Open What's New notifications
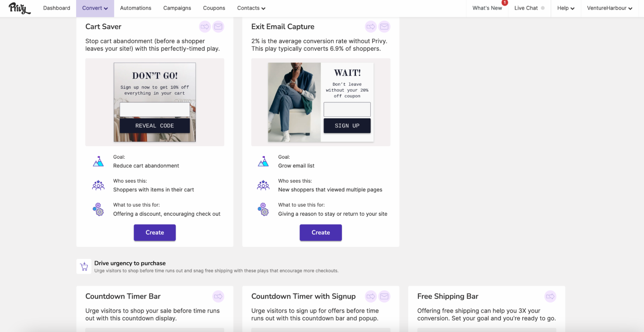This screenshot has width=644, height=332. click(x=487, y=8)
